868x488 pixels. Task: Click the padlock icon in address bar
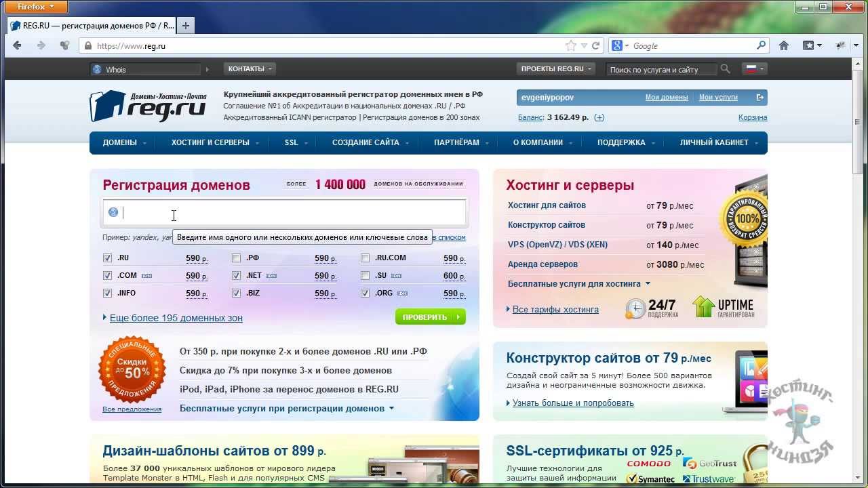tap(87, 46)
